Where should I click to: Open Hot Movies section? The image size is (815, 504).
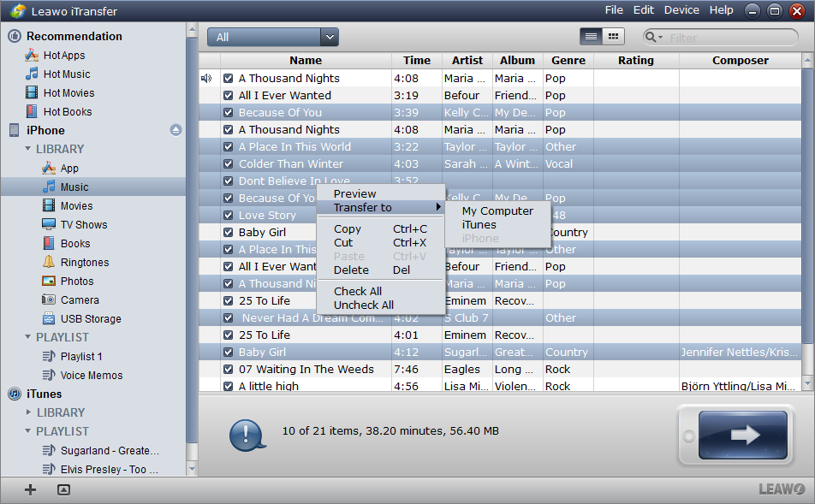click(68, 92)
